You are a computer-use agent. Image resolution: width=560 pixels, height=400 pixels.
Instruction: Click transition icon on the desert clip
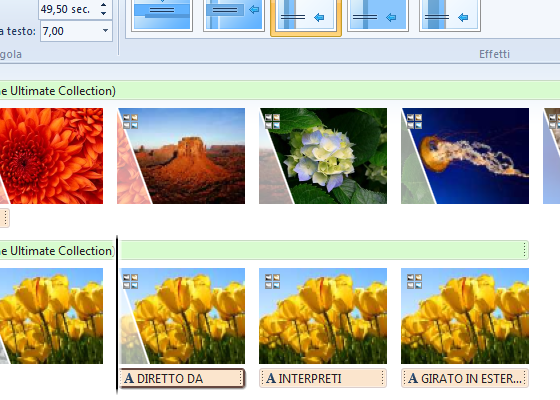[130, 121]
